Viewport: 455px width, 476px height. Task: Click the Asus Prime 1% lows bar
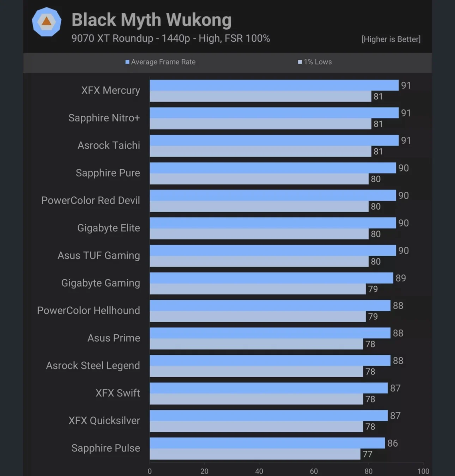point(256,344)
